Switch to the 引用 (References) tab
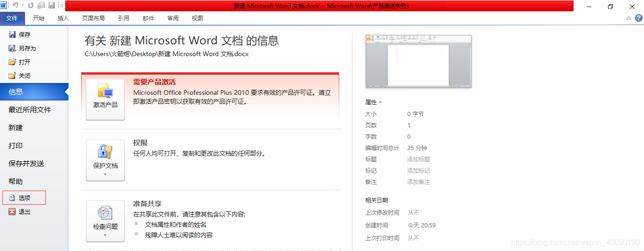This screenshot has width=644, height=251. 124,18
